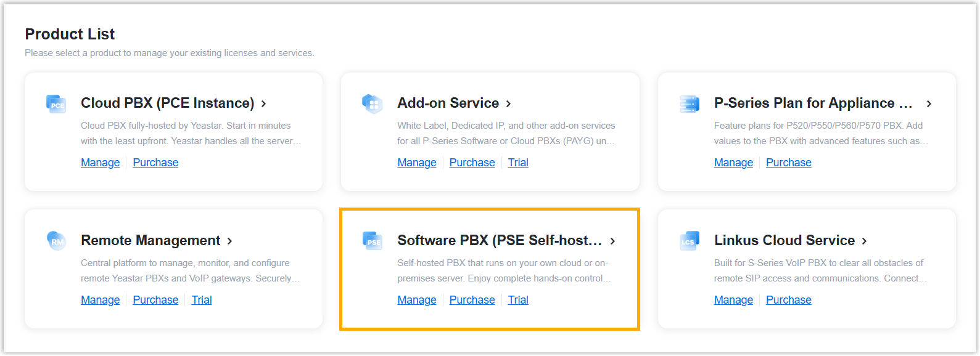Open Purchase link under Cloud PBX

click(x=155, y=163)
